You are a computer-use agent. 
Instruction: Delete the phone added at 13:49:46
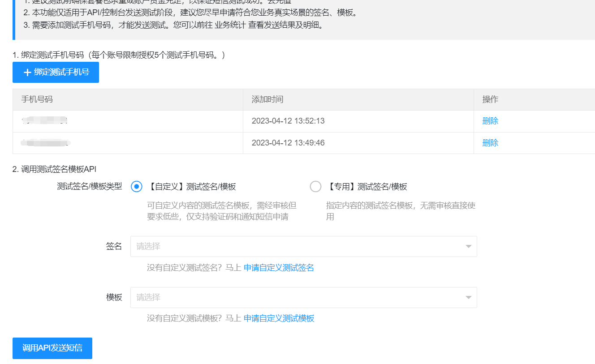490,143
